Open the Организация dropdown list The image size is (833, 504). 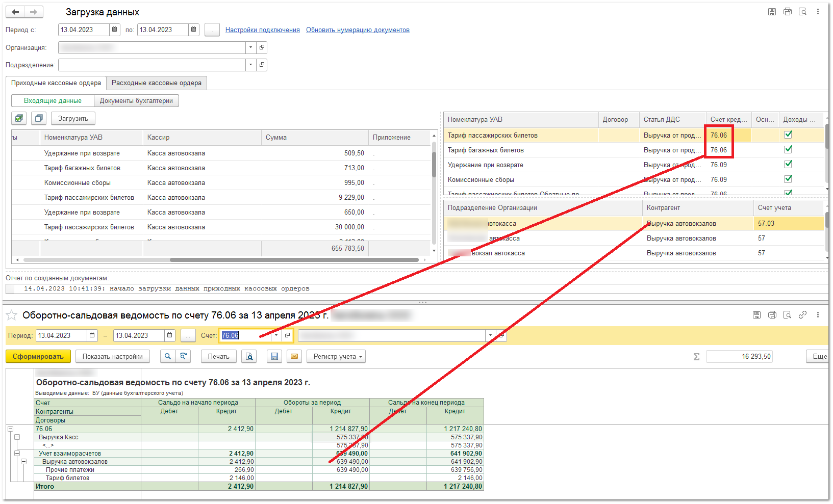point(250,47)
